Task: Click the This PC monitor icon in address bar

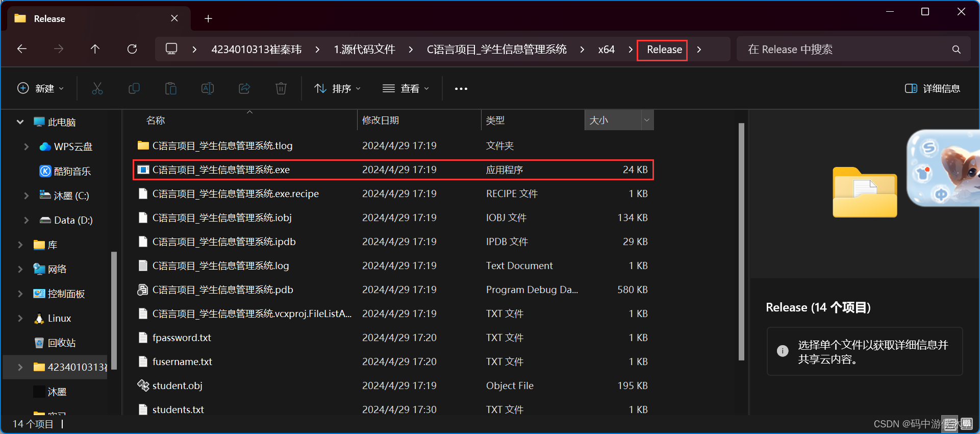Action: click(171, 49)
